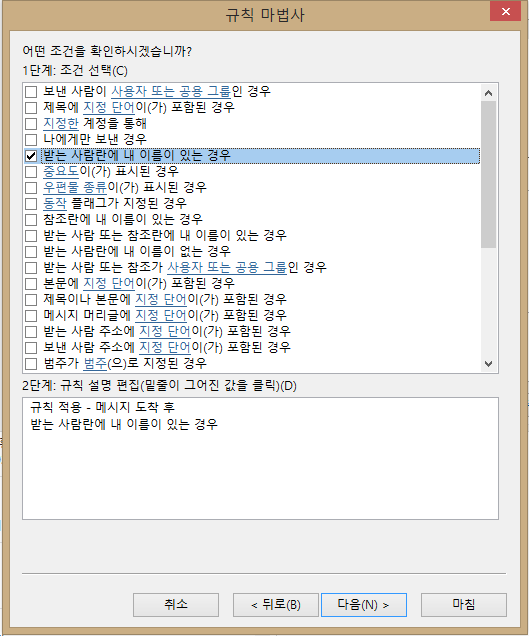Check '제목이나 본문에 지정 단어' checkbox

point(31,300)
